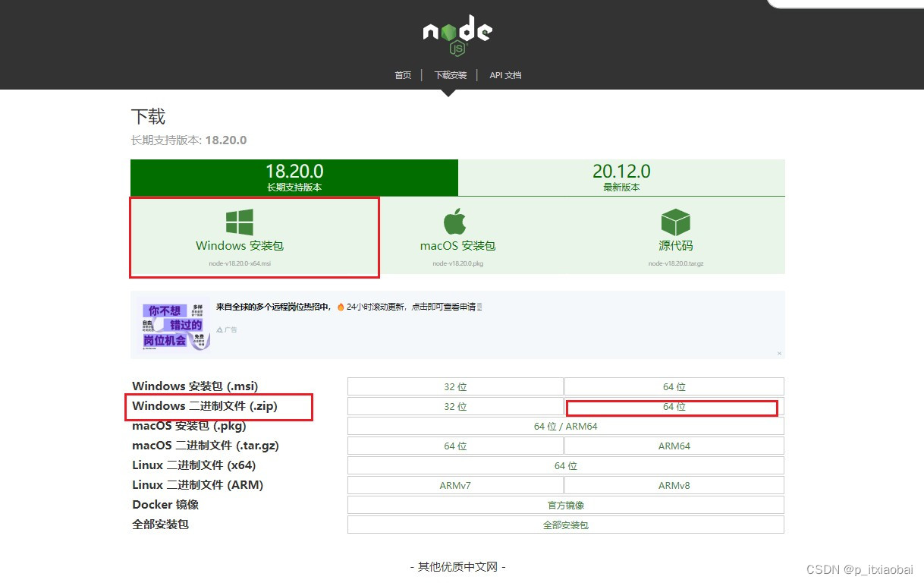Viewport: 924px width, 583px height.
Task: Click the 下载 page heading
Action: click(148, 117)
